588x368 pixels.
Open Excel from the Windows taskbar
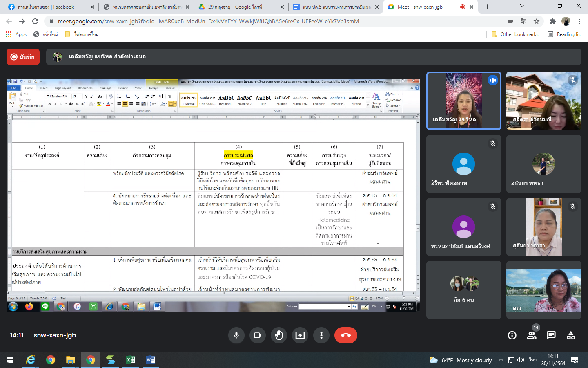[131, 360]
